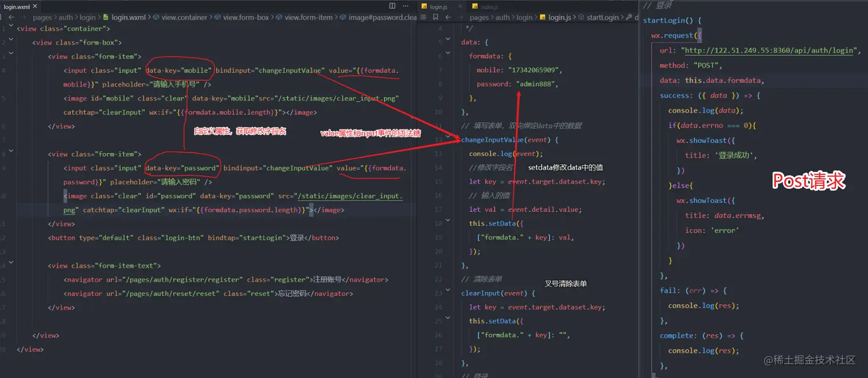Click data: this.data.formdata line

(x=712, y=80)
